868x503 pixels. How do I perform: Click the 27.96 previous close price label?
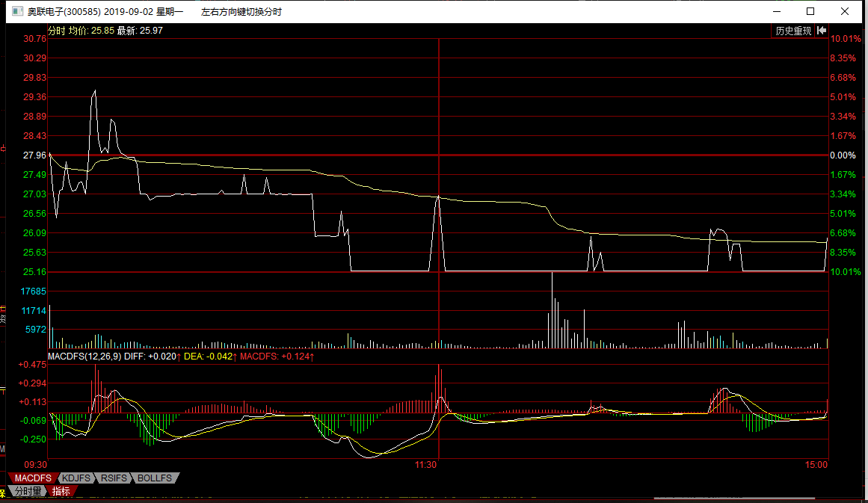35,155
